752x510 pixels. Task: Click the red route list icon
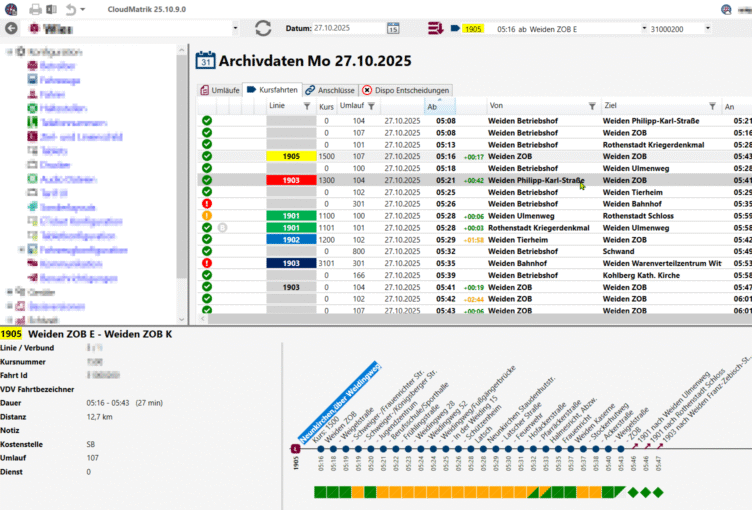434,29
